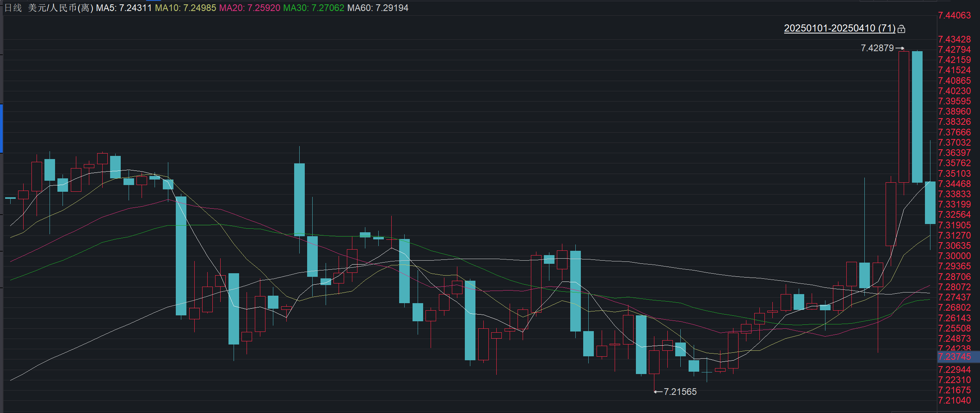Click the tallest cyan candle near 7.42794
Viewport: 980px width, 413px height.
[917, 117]
